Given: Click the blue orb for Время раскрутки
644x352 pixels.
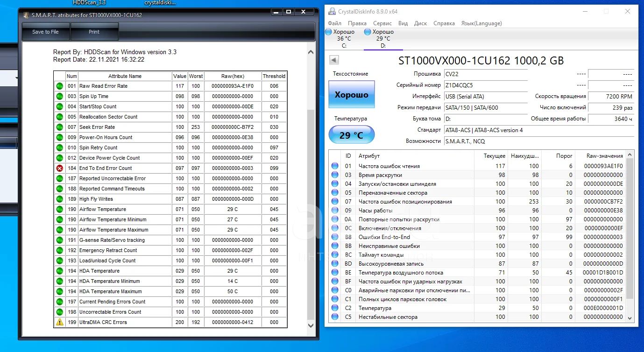Looking at the screenshot, I should (335, 175).
